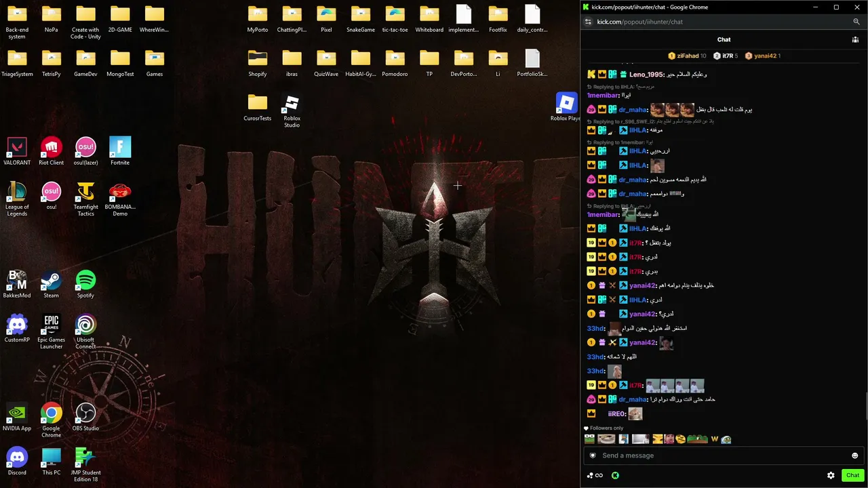Focus the Send a message field
The height and width of the screenshot is (488, 868).
pyautogui.click(x=724, y=455)
